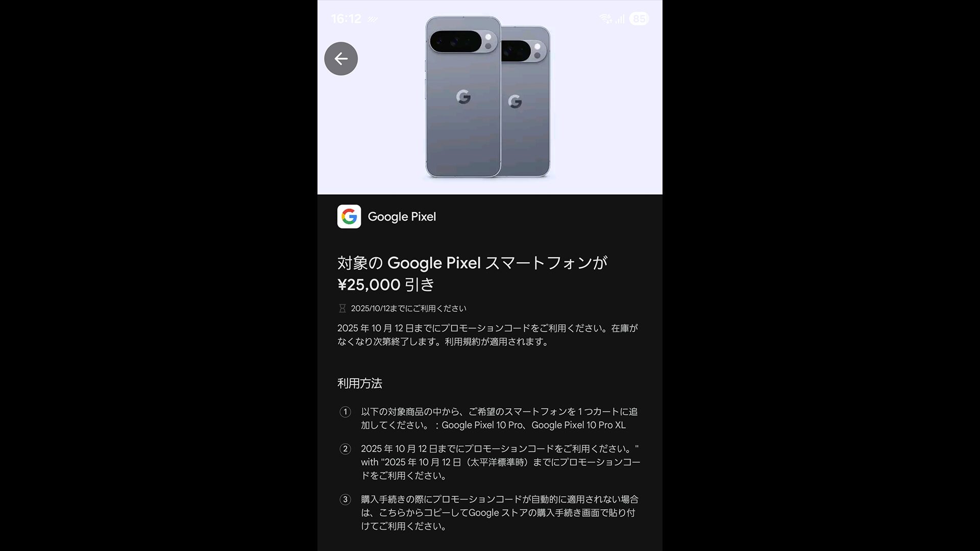The height and width of the screenshot is (551, 980).
Task: Tap the cellular signal bars icon
Action: pos(620,19)
